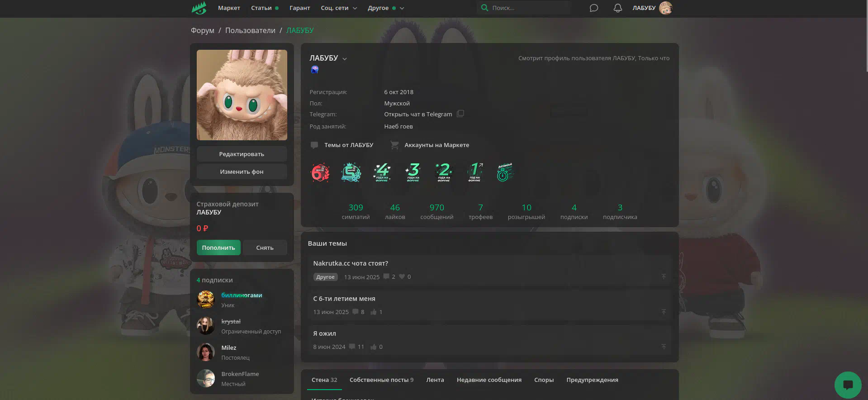Open the 309 симпатий counter
This screenshot has width=868, height=400.
coord(356,211)
